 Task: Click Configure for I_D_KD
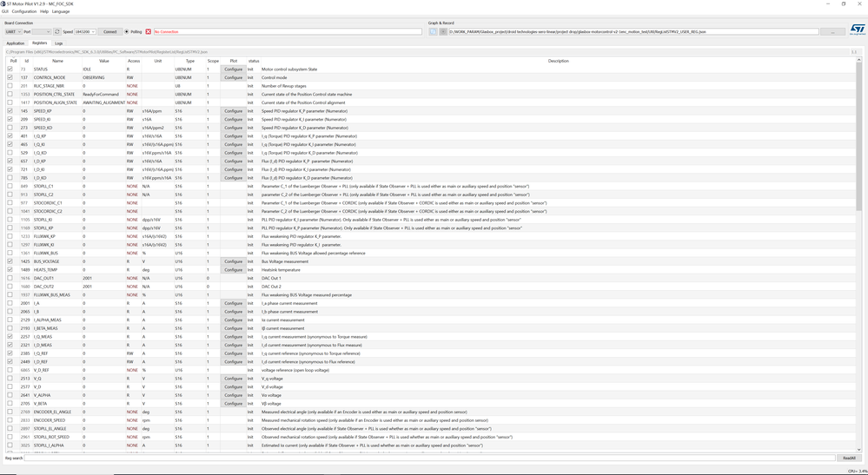coord(234,178)
